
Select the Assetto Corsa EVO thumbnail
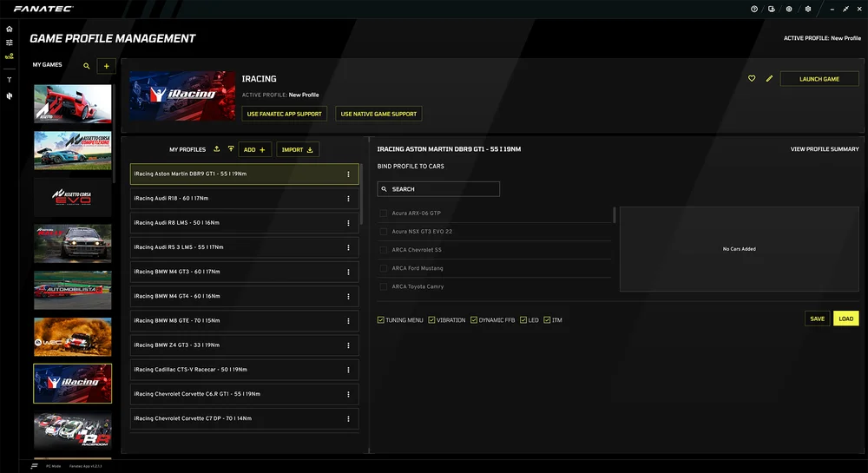pos(73,197)
